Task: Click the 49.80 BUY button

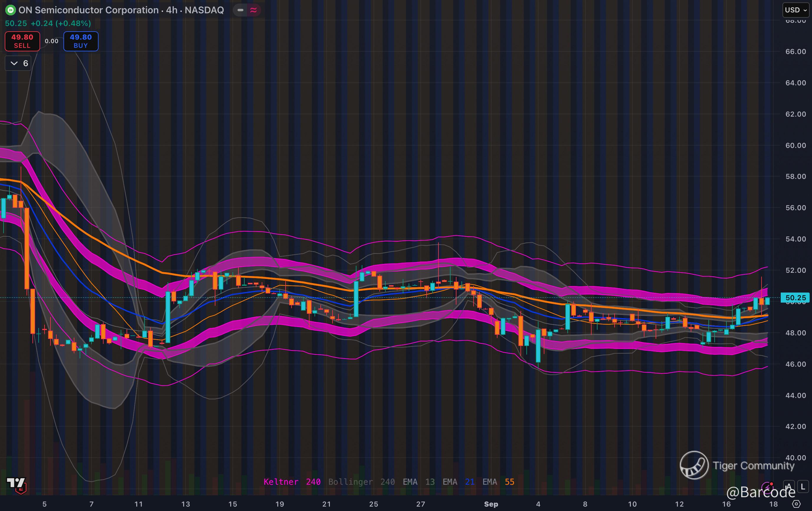Action: (81, 41)
